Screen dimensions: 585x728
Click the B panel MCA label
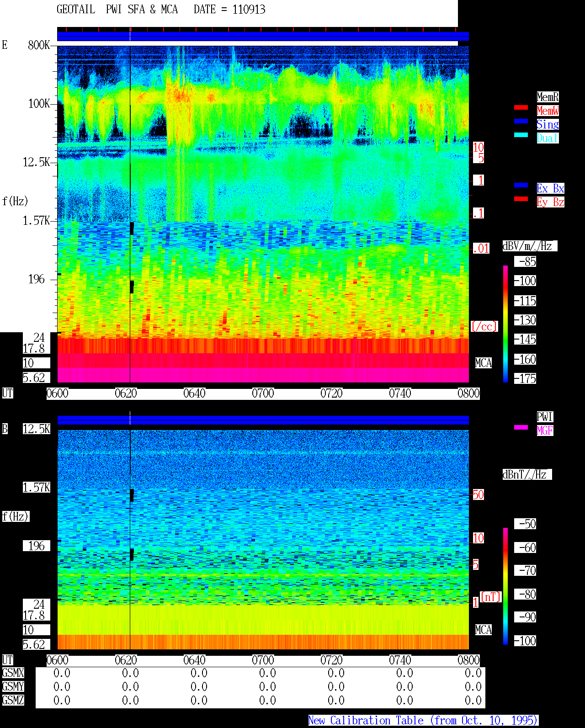point(483,630)
